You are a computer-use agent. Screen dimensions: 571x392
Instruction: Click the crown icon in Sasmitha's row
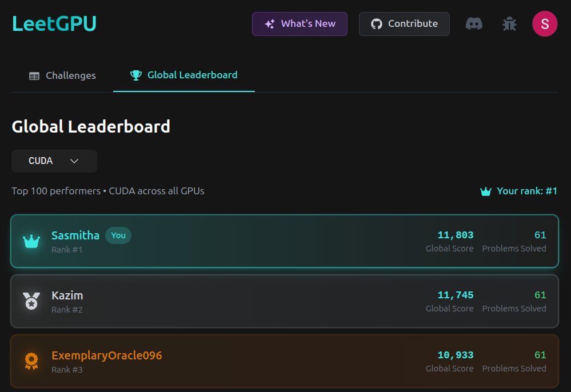(31, 241)
